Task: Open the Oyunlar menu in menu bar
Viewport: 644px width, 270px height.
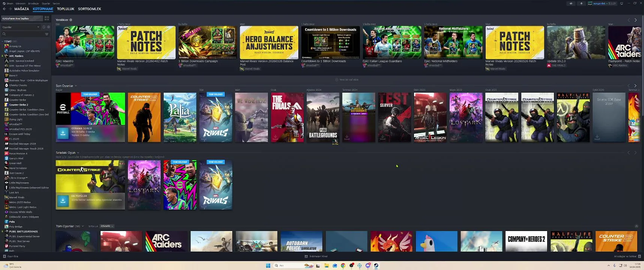Action: click(46, 3)
